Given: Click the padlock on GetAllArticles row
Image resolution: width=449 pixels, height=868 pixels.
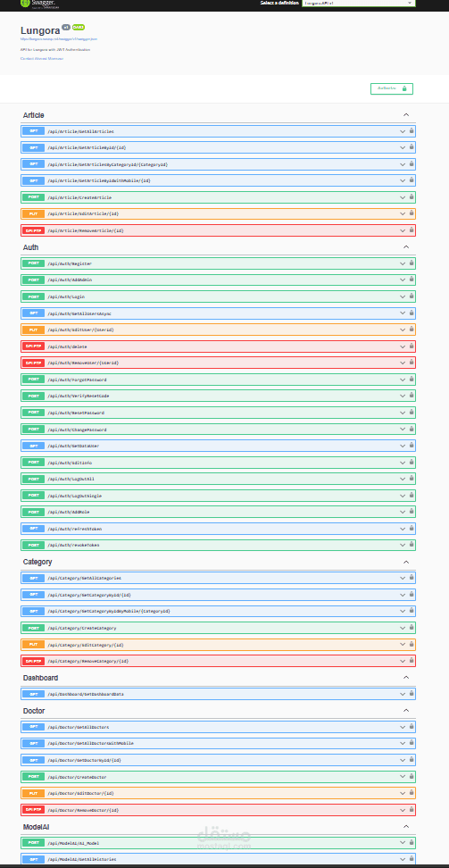Looking at the screenshot, I should click(x=412, y=131).
